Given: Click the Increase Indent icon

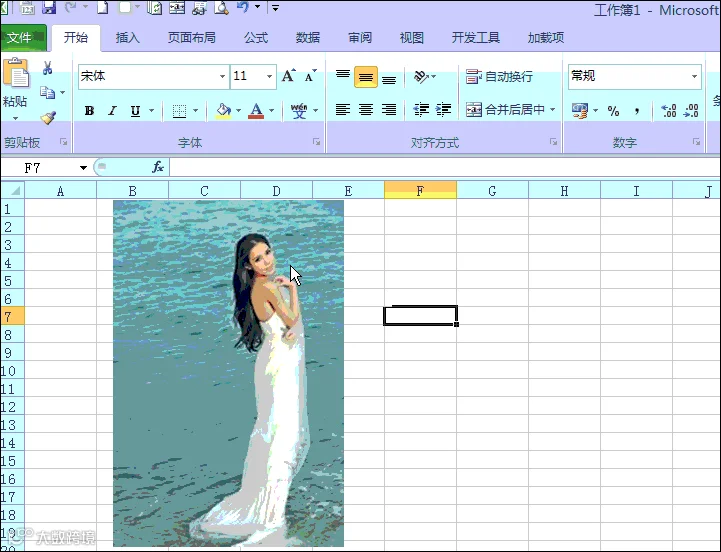Looking at the screenshot, I should click(x=443, y=110).
